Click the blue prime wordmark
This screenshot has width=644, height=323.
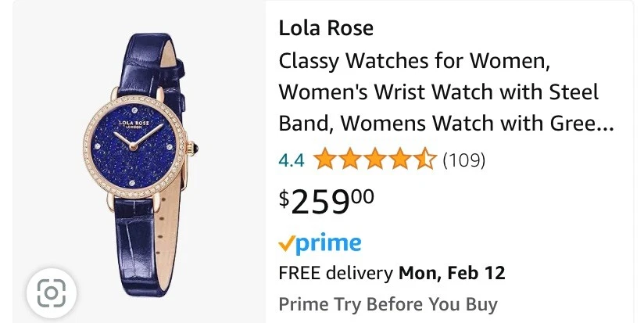327,243
